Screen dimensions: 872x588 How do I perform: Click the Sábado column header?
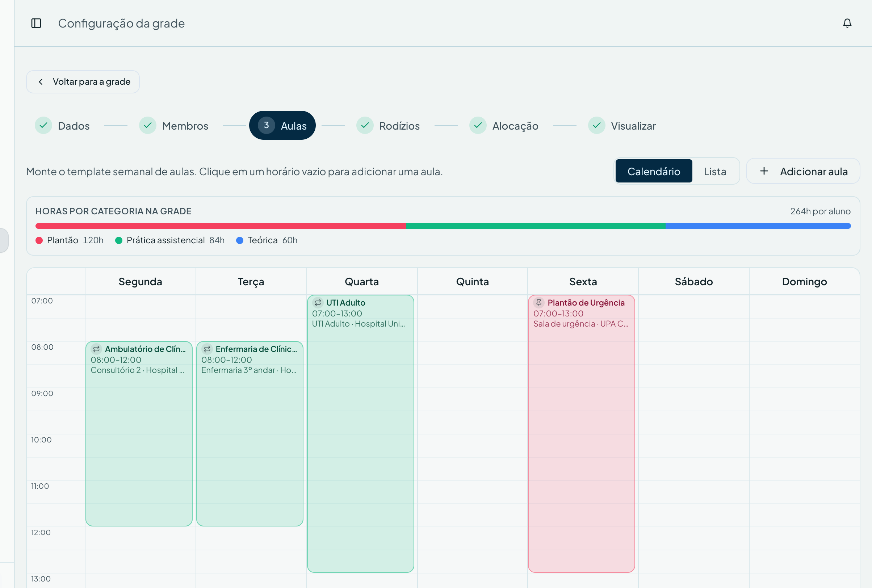693,282
